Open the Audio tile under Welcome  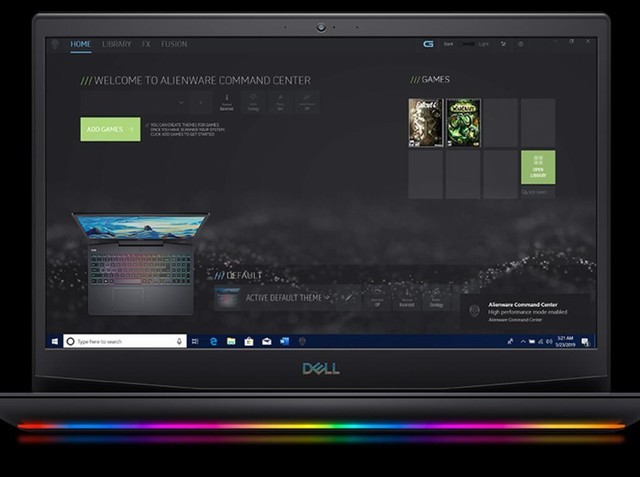(x=253, y=102)
